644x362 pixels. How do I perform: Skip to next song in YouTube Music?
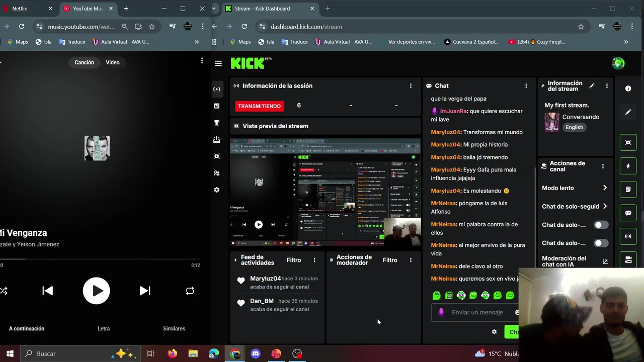(x=145, y=291)
